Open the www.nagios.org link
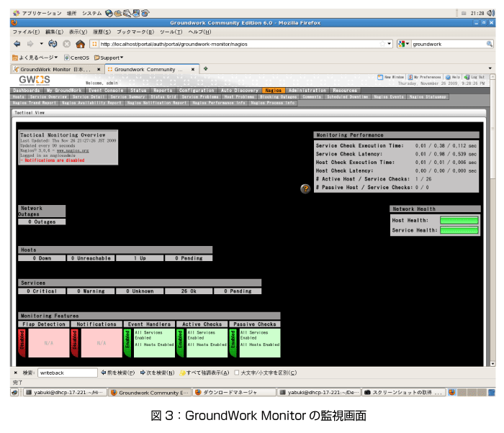This screenshot has height=433, width=504. [73, 150]
